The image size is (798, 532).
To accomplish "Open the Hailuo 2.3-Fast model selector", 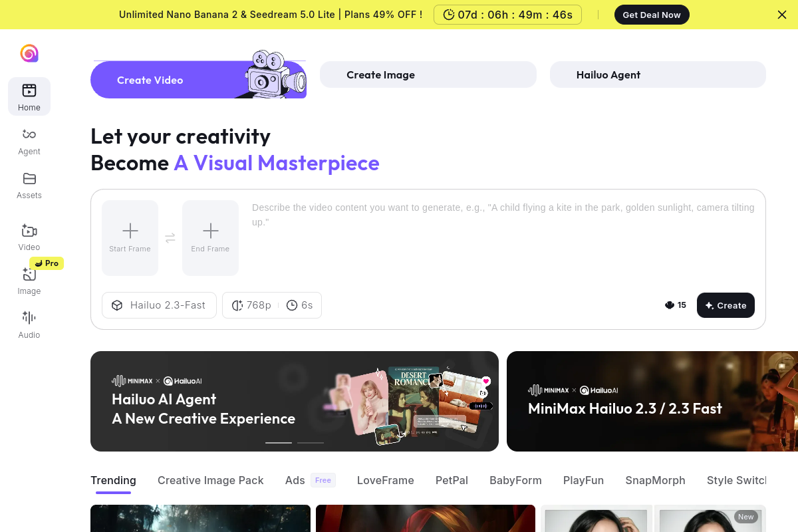I will coord(159,305).
